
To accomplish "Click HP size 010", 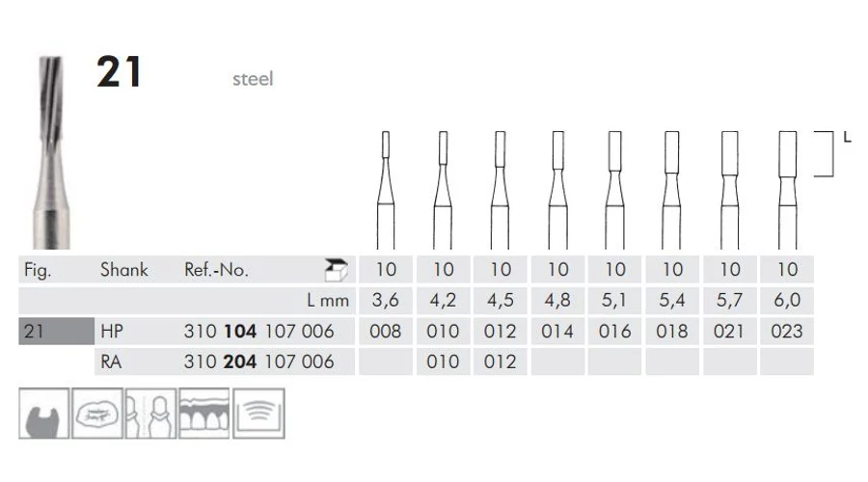I will pyautogui.click(x=443, y=331).
